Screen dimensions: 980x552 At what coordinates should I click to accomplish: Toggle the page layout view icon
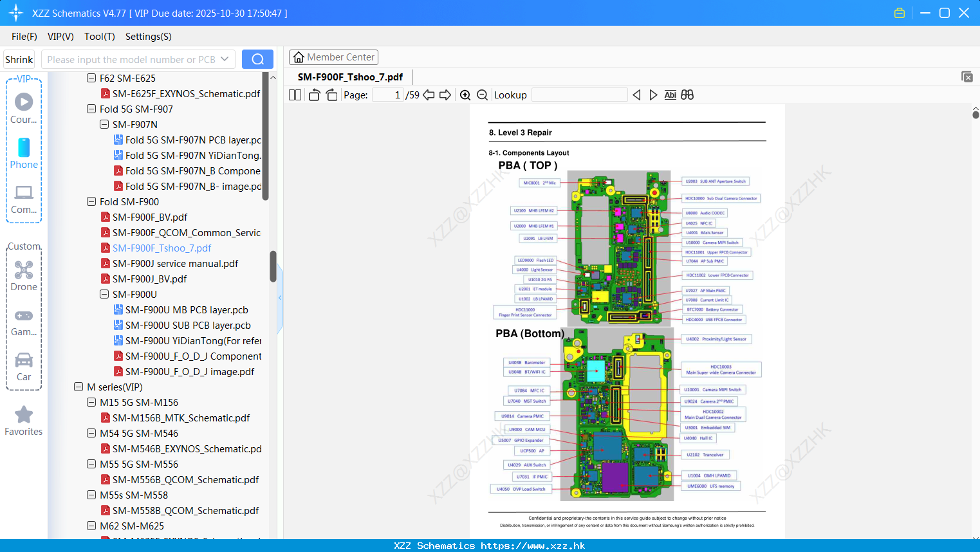coord(295,95)
